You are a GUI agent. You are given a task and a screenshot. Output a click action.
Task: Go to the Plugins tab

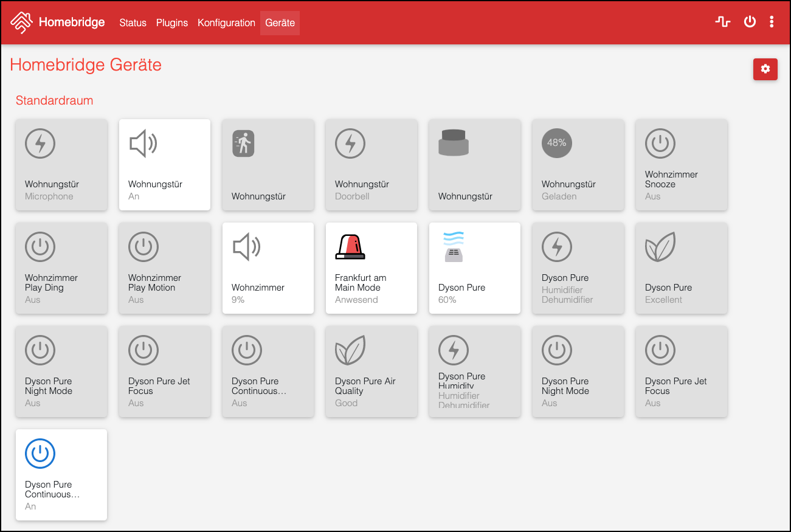click(x=172, y=23)
